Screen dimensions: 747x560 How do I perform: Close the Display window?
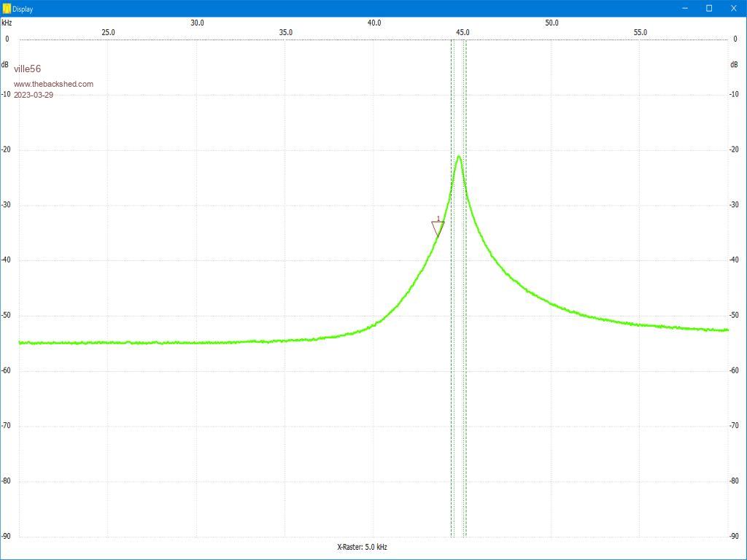[x=733, y=8]
